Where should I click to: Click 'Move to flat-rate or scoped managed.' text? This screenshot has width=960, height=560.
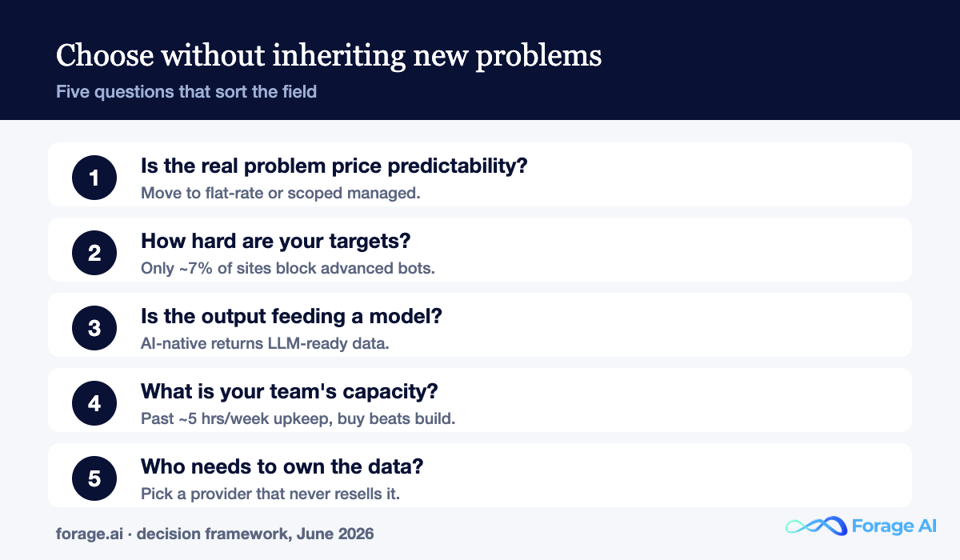point(280,193)
